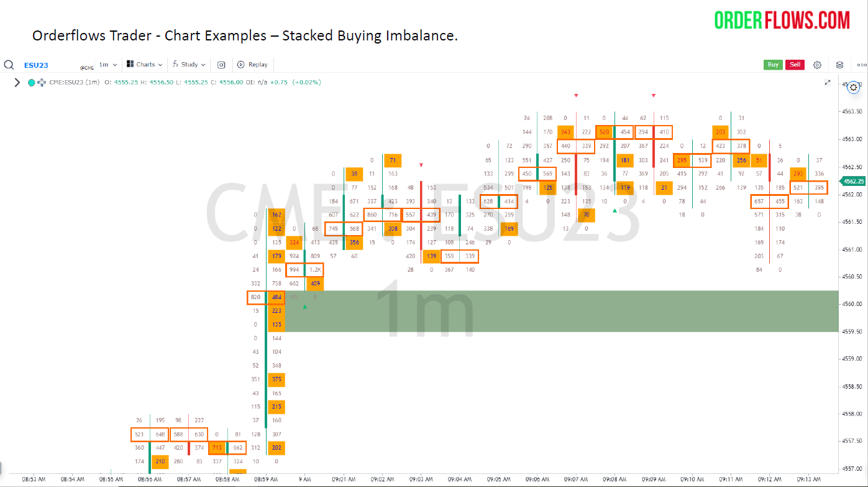This screenshot has height=487, width=868.
Task: Take a chart snapshot with camera icon
Action: pos(221,65)
